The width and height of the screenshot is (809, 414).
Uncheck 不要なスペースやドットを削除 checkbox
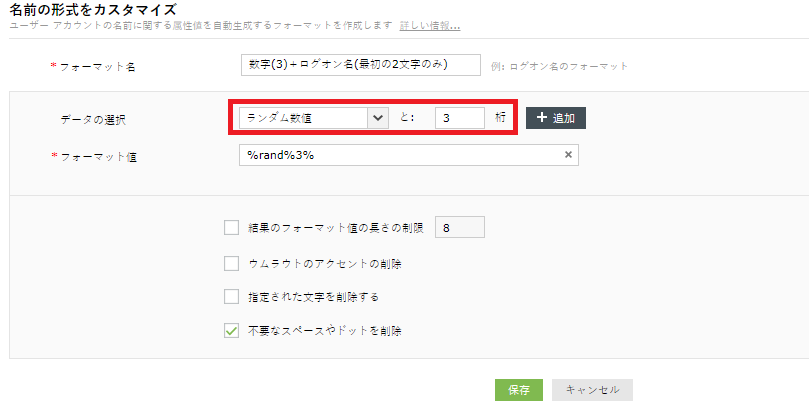click(x=232, y=329)
